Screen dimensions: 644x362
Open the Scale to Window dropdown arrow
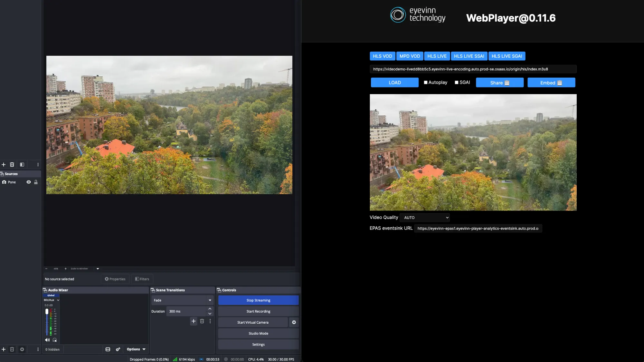pos(98,269)
